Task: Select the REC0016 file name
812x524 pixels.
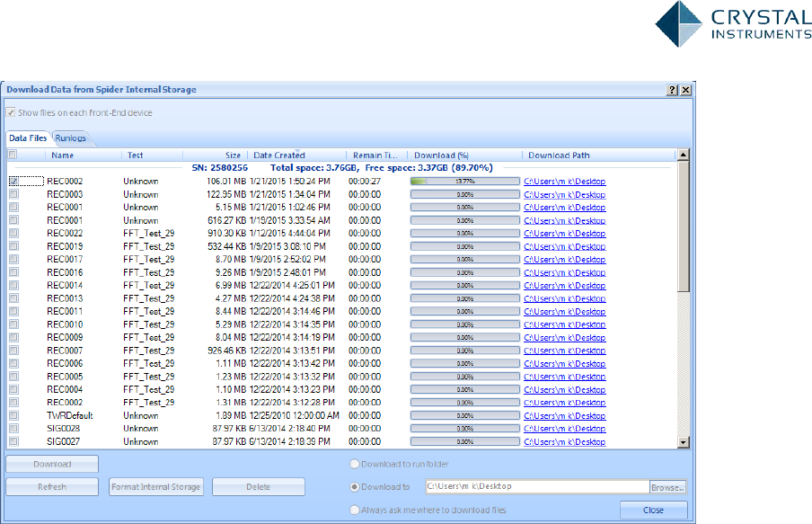Action: point(65,272)
